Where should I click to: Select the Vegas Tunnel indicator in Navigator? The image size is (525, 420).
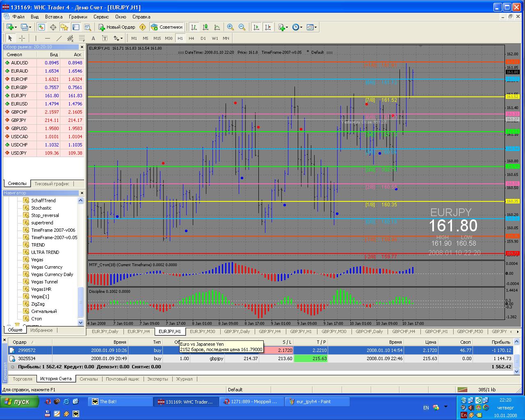coord(44,282)
